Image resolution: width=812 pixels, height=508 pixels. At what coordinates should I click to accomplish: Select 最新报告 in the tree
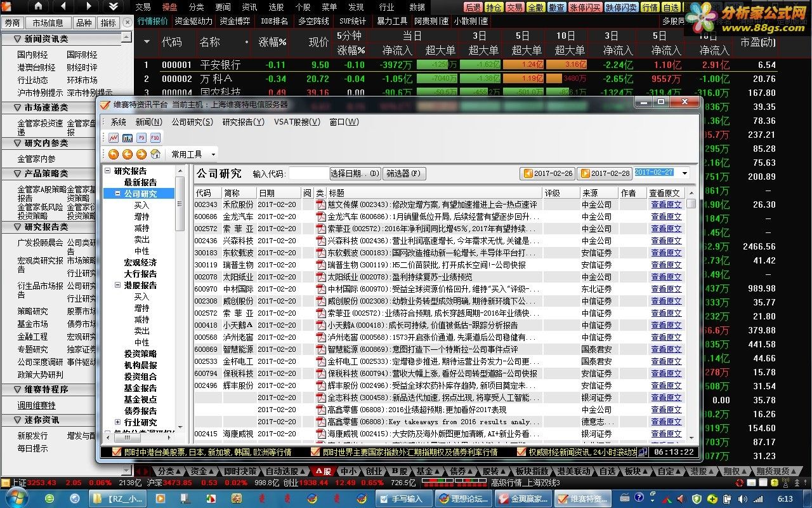tap(140, 182)
